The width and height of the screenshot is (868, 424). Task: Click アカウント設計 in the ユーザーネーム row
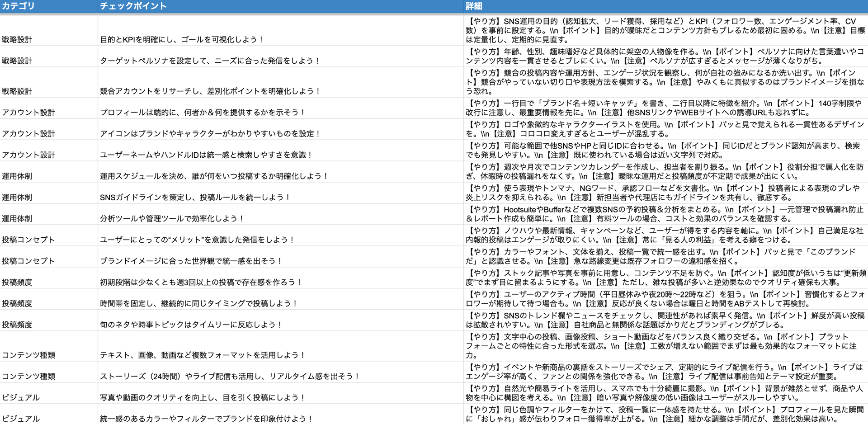point(28,155)
